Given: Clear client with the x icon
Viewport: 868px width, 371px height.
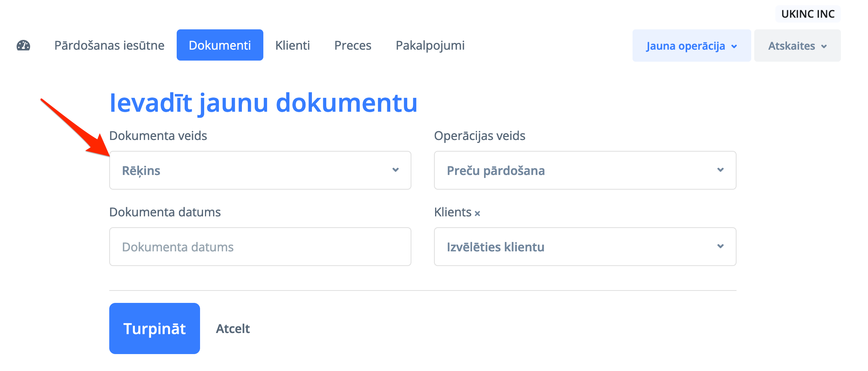Looking at the screenshot, I should [477, 213].
